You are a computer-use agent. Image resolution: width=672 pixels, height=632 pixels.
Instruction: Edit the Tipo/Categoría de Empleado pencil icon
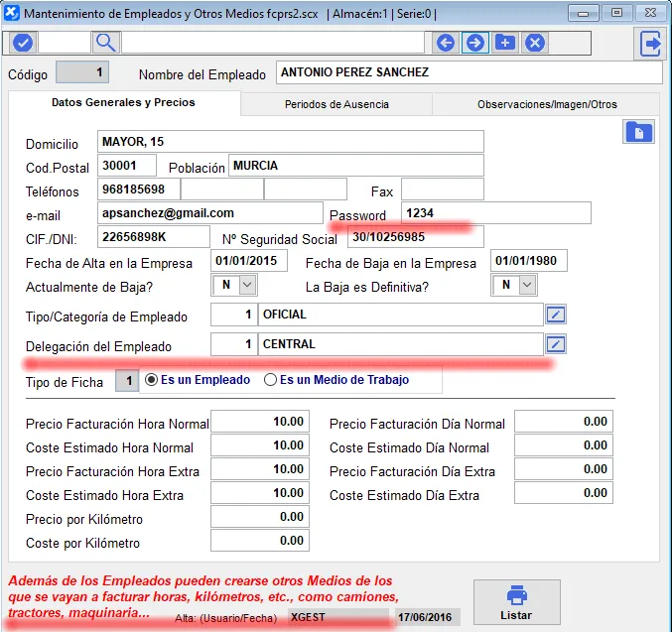click(x=557, y=315)
